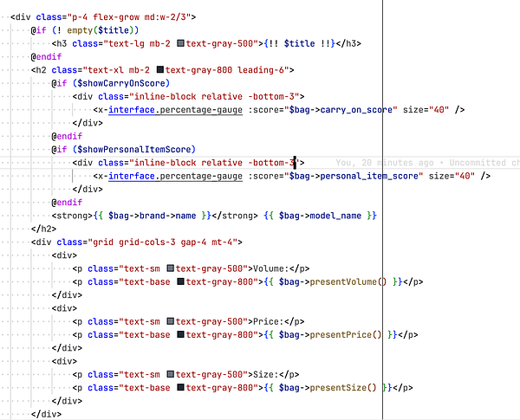This screenshot has width=520, height=420.
Task: Click the '$showPersonalItemScore' variable
Action: pyautogui.click(x=134, y=150)
